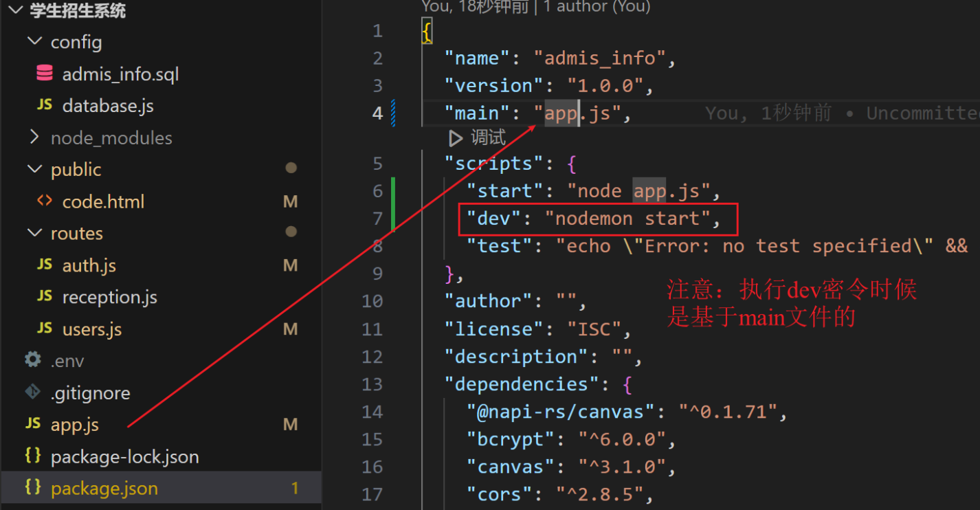Click the JS icon beside users.js

[x=45, y=329]
